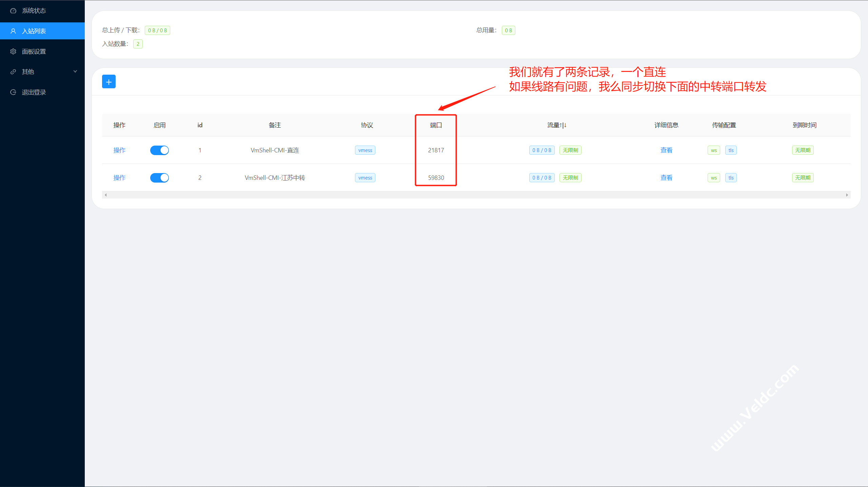Select 退出登录 in sidebar

coord(34,92)
